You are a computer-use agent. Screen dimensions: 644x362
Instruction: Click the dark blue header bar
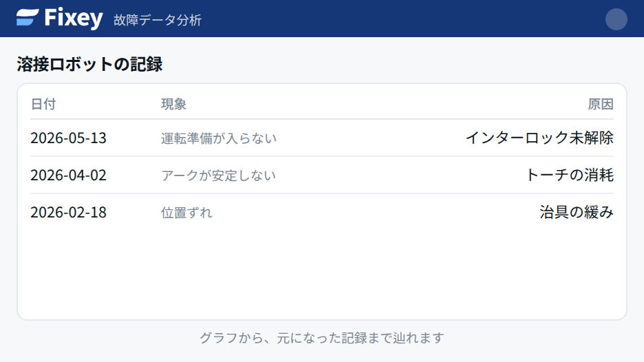pyautogui.click(x=369, y=19)
